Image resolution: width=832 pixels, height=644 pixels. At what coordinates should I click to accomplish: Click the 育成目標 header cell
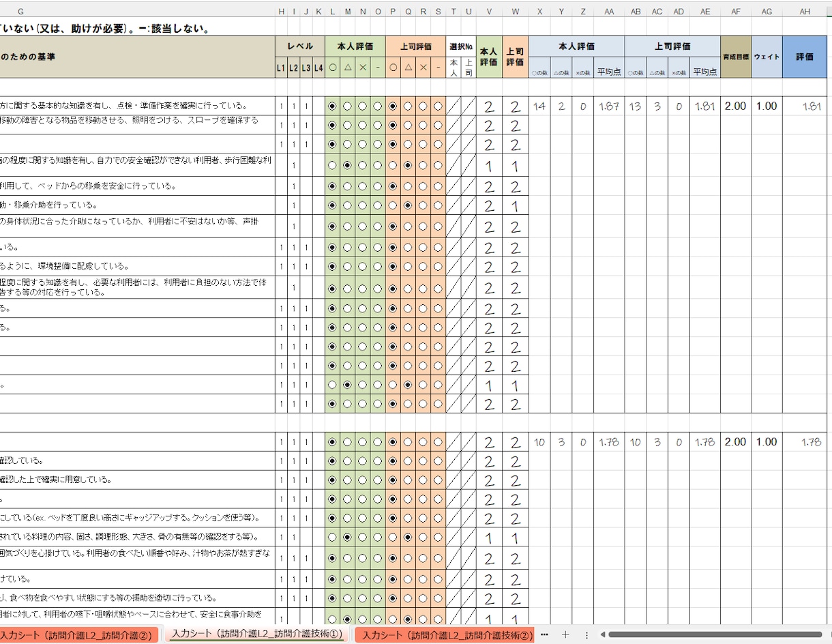point(736,57)
